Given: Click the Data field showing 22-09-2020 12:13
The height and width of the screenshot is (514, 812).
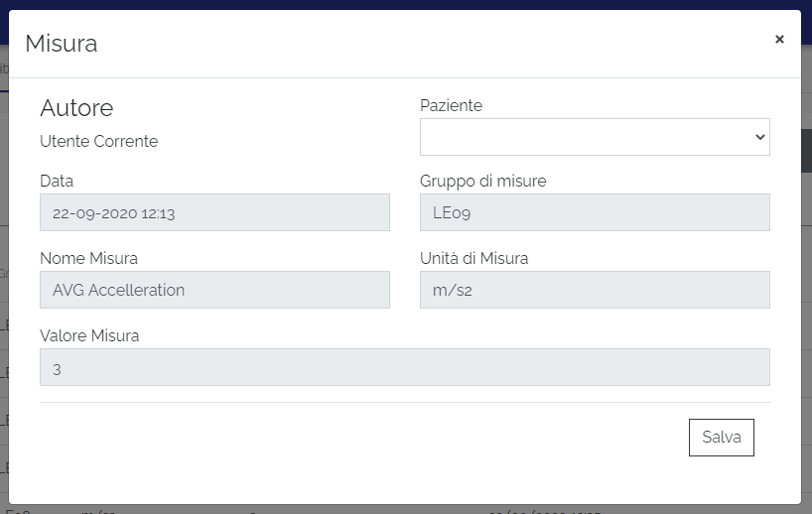Looking at the screenshot, I should 214,212.
